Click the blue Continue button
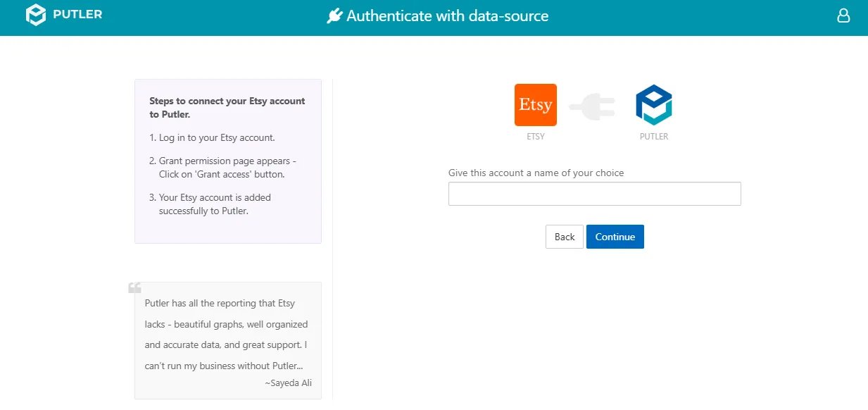 point(615,237)
